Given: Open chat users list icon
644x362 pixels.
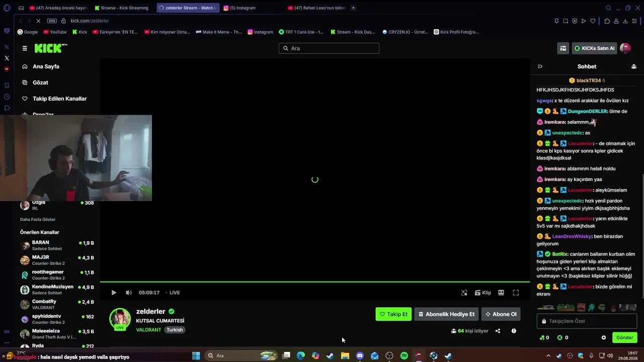Looking at the screenshot, I should click(x=634, y=66).
